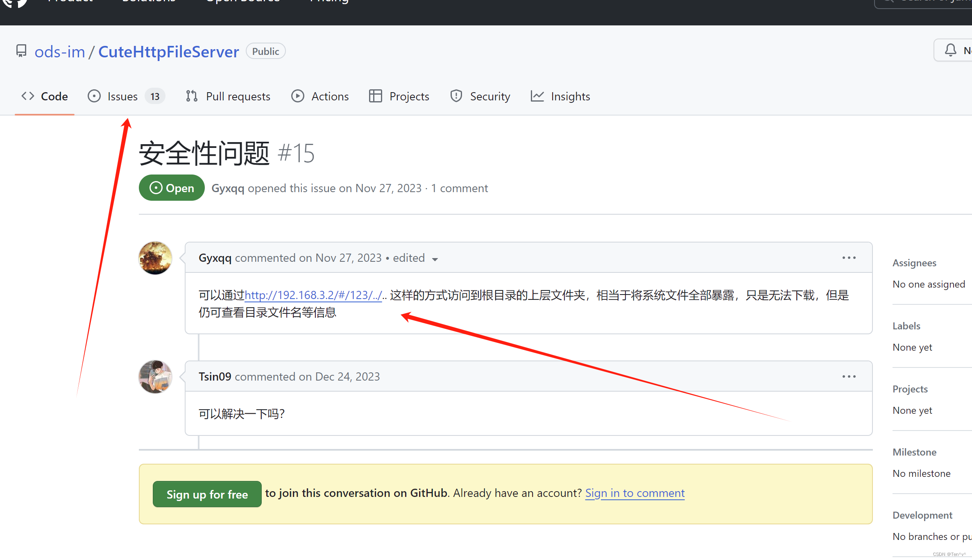Click the Dec 24, 2023 comment timestamp
The height and width of the screenshot is (560, 972).
[x=348, y=377]
